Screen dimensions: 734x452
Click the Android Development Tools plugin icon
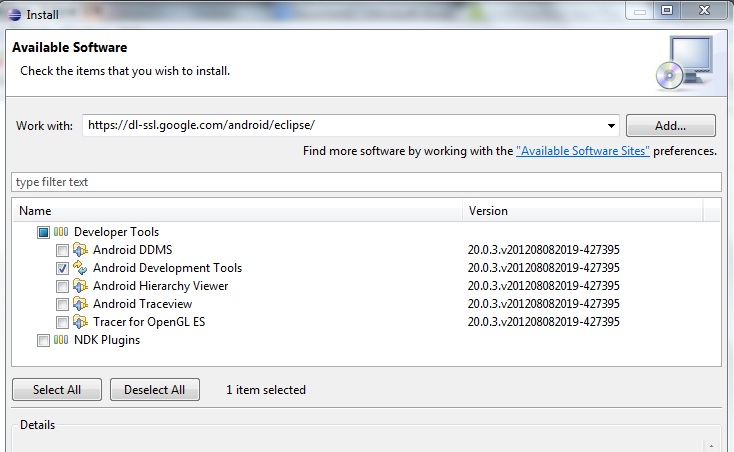point(80,268)
